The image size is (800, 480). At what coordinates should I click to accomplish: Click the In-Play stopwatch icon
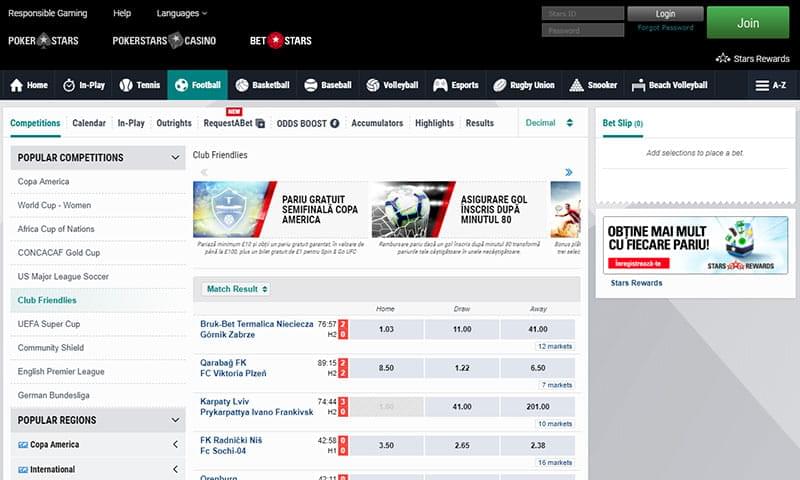[69, 85]
